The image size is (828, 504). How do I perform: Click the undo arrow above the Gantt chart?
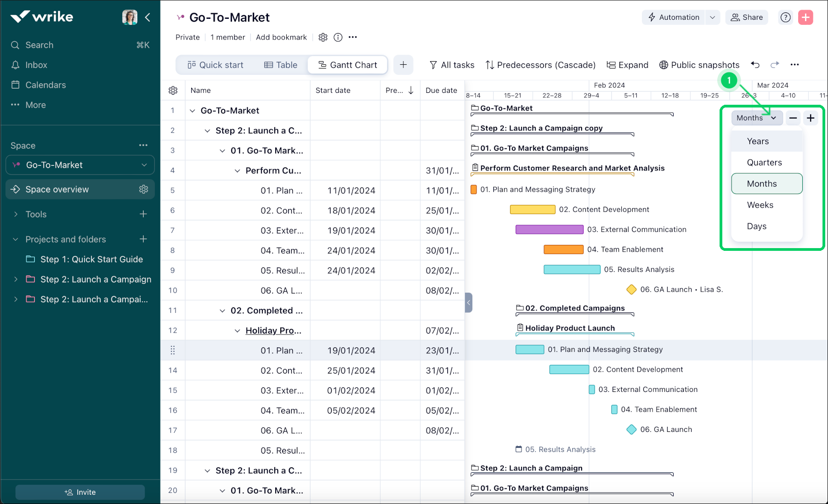coord(755,65)
